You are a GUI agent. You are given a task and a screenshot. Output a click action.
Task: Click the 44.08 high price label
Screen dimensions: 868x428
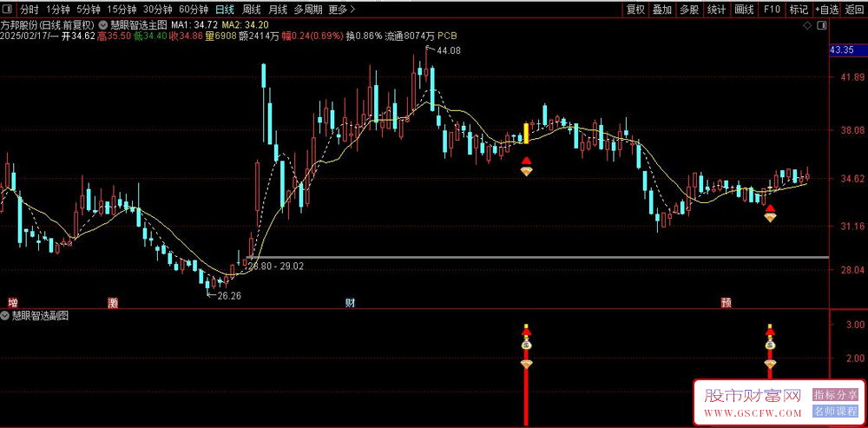449,50
